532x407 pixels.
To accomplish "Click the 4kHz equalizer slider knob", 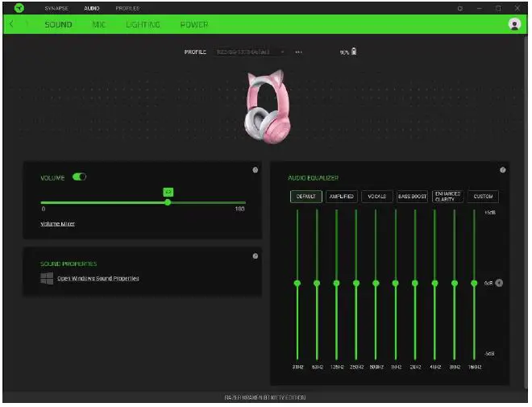I will pos(434,283).
